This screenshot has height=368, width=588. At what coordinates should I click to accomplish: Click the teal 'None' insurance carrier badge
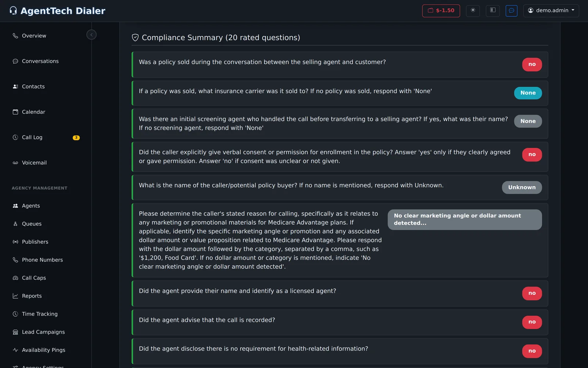(528, 93)
